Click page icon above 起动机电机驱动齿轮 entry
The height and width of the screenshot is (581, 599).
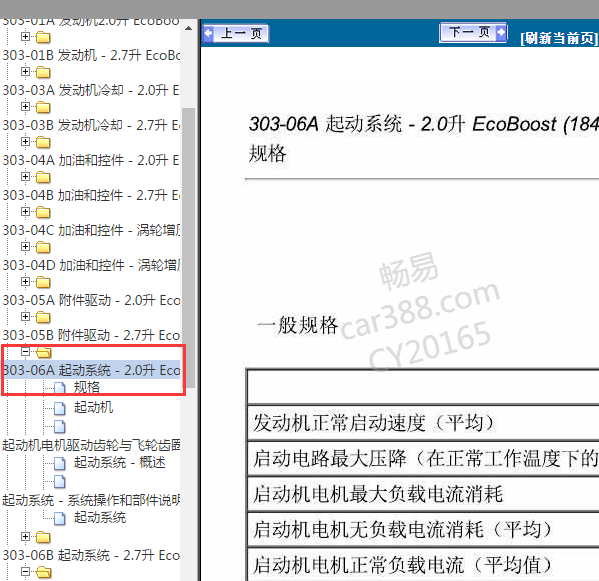(x=60, y=427)
